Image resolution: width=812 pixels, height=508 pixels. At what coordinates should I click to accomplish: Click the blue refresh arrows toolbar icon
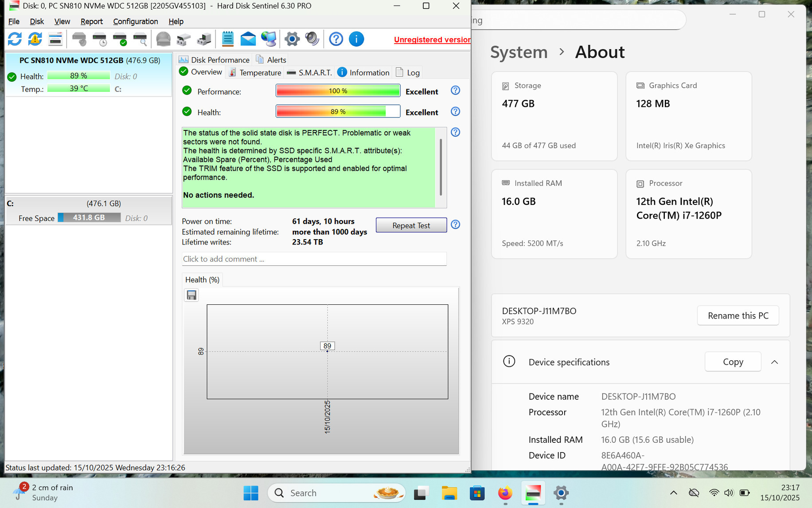coord(15,39)
